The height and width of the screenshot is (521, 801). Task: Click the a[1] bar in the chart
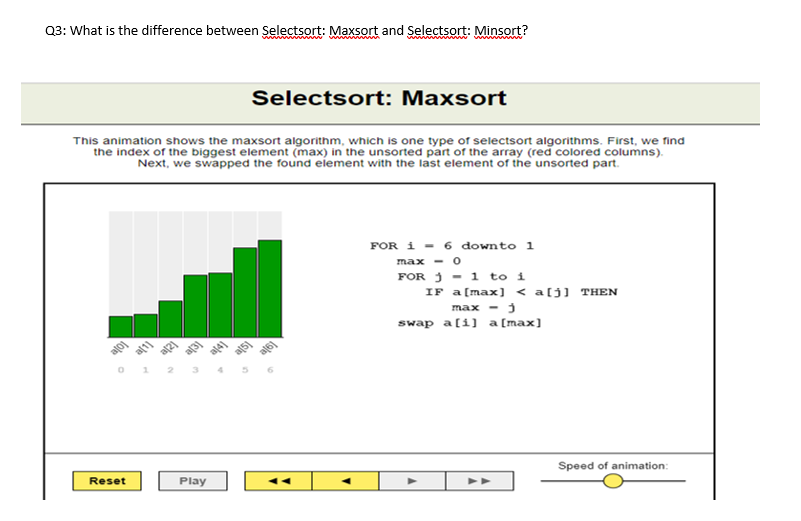tap(146, 325)
